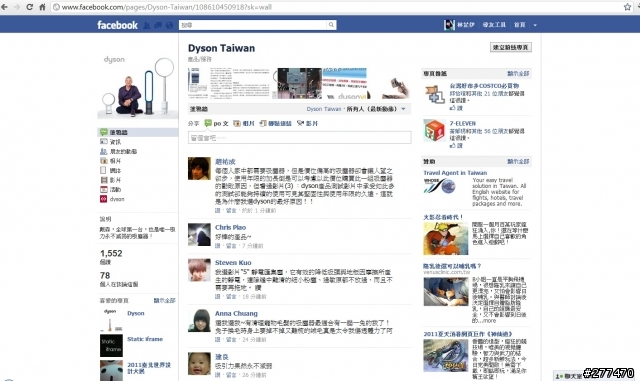Comment on Steven Kuo's post

(231, 297)
